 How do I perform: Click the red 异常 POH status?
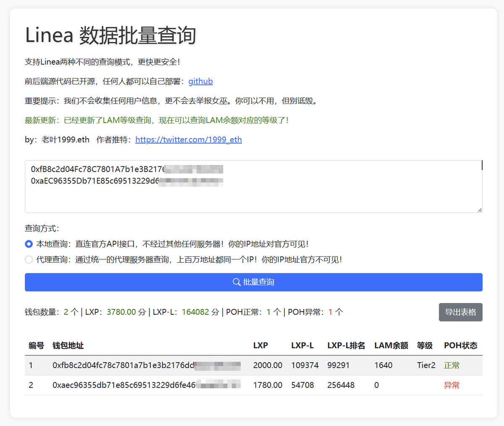point(452,385)
